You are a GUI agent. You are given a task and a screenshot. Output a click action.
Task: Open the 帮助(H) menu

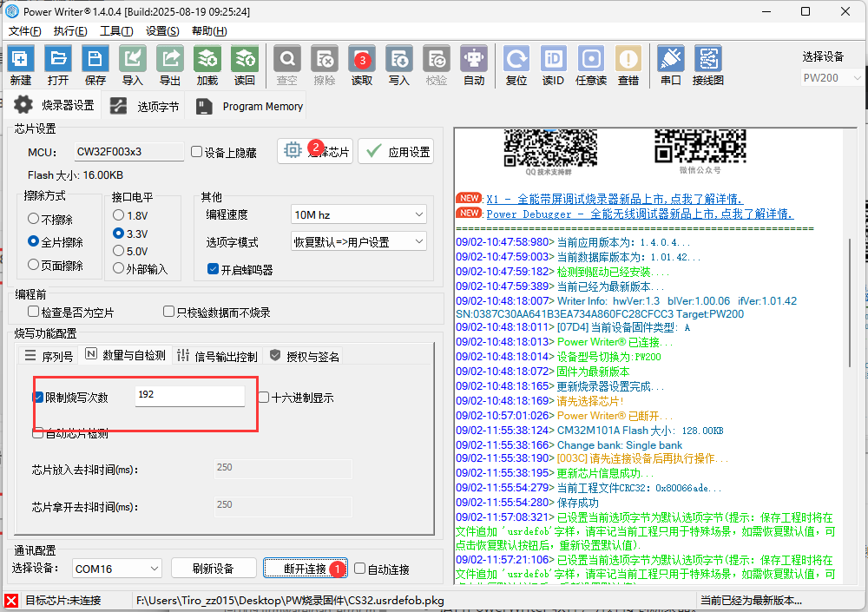pos(209,31)
